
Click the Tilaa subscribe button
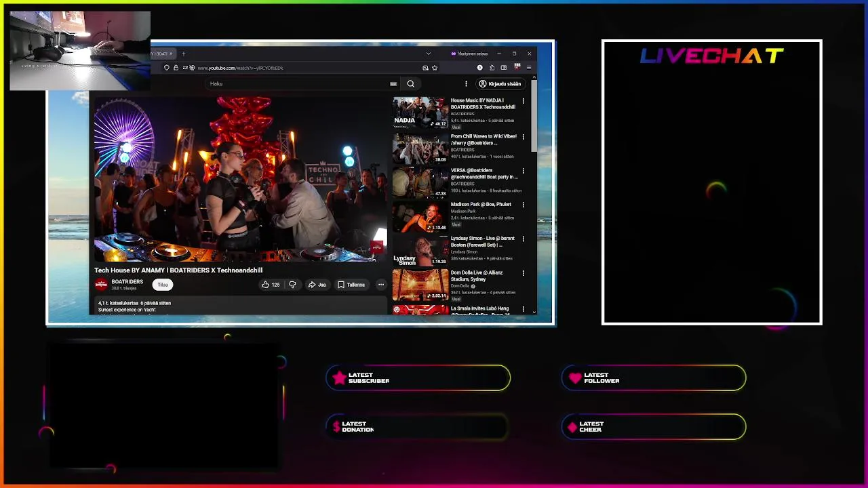coord(163,285)
